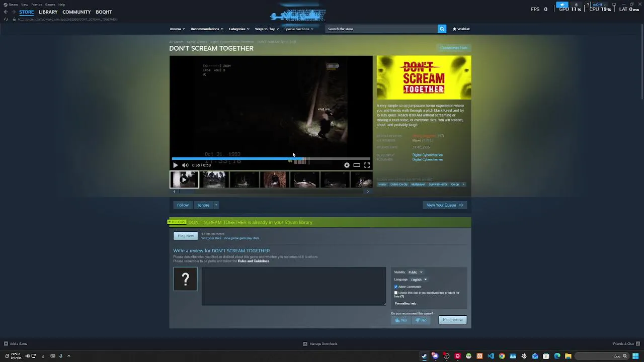Go forward with the navigation arrow
The height and width of the screenshot is (362, 644).
(13, 12)
